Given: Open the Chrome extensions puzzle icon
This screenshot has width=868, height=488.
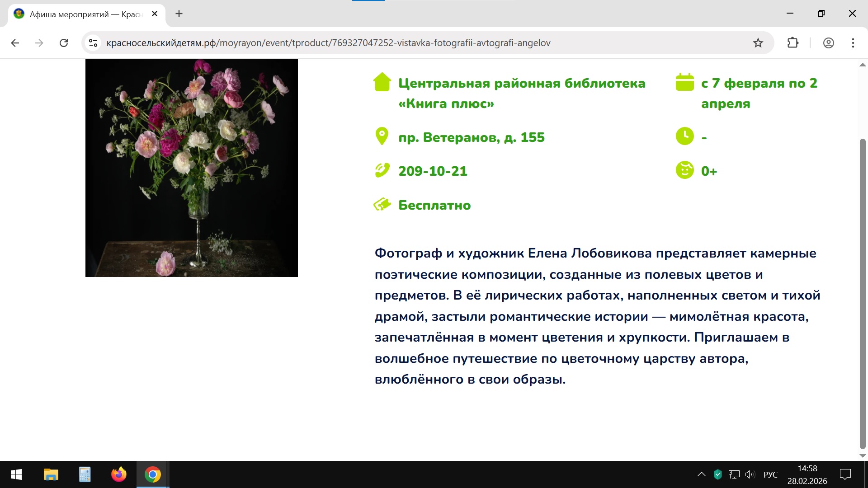Looking at the screenshot, I should [793, 43].
